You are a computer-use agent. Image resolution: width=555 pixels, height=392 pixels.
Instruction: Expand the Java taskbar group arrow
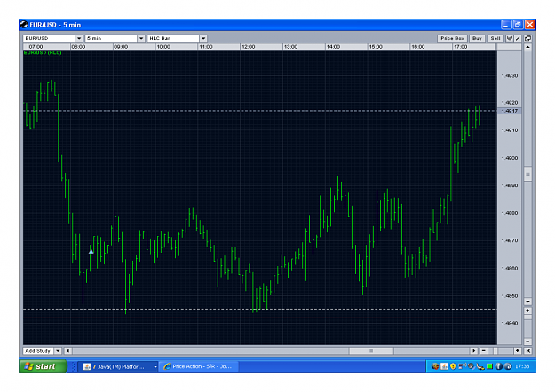(x=155, y=366)
